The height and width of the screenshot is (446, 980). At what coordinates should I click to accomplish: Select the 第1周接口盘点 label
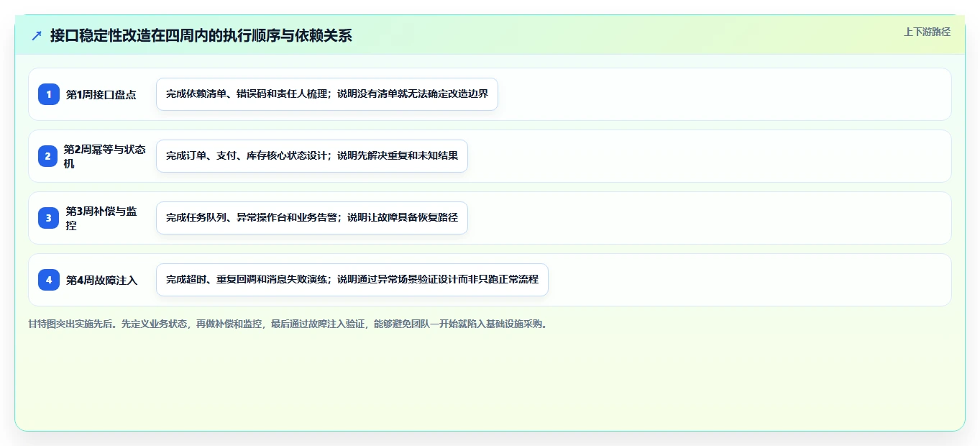tap(101, 94)
